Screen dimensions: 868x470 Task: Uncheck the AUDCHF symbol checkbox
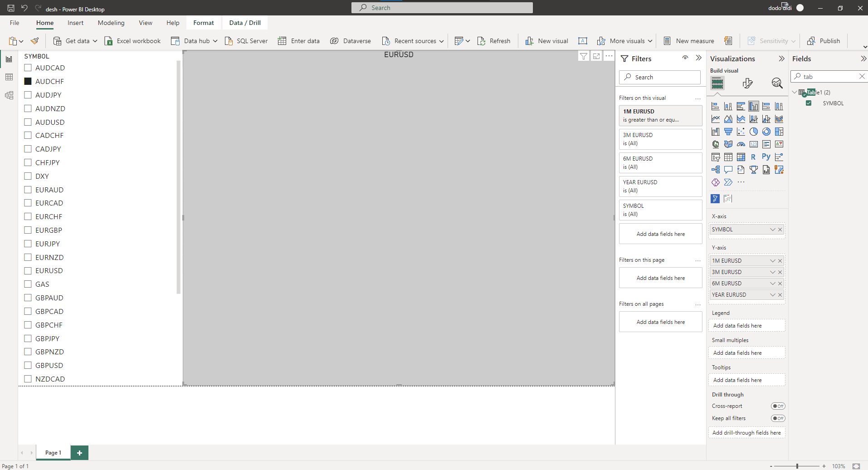(x=28, y=81)
